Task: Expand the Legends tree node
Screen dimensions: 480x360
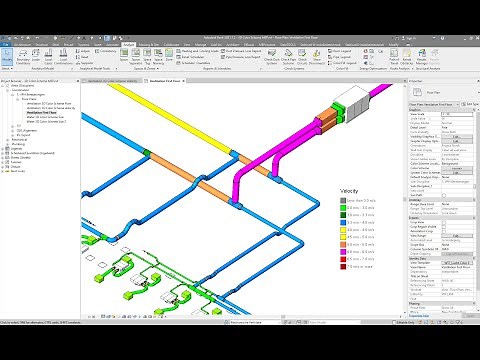Action: coord(3,149)
